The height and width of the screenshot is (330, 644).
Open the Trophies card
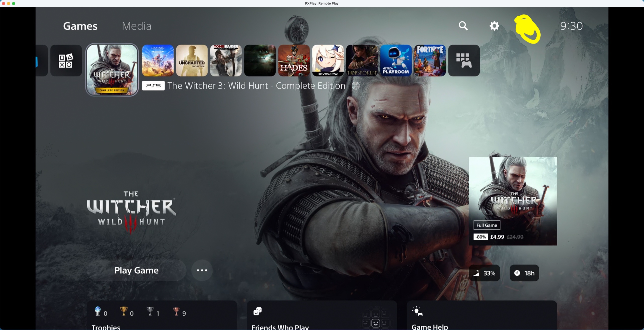pos(162,316)
